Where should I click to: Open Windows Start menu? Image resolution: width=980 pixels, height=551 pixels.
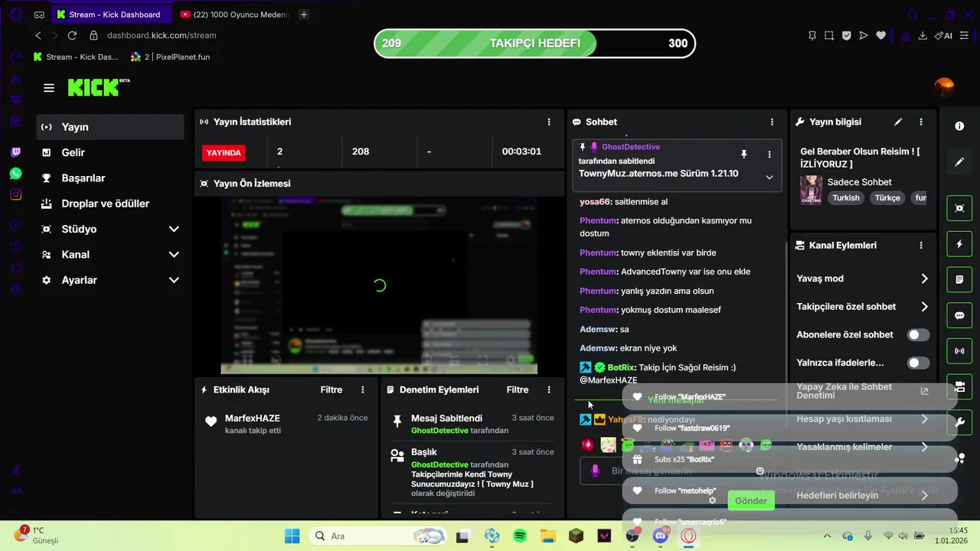point(292,536)
